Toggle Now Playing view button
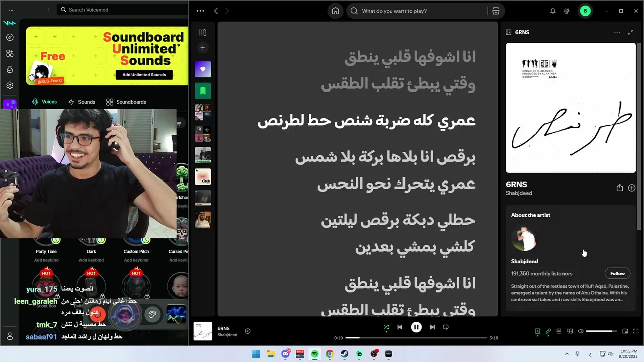 click(537, 331)
